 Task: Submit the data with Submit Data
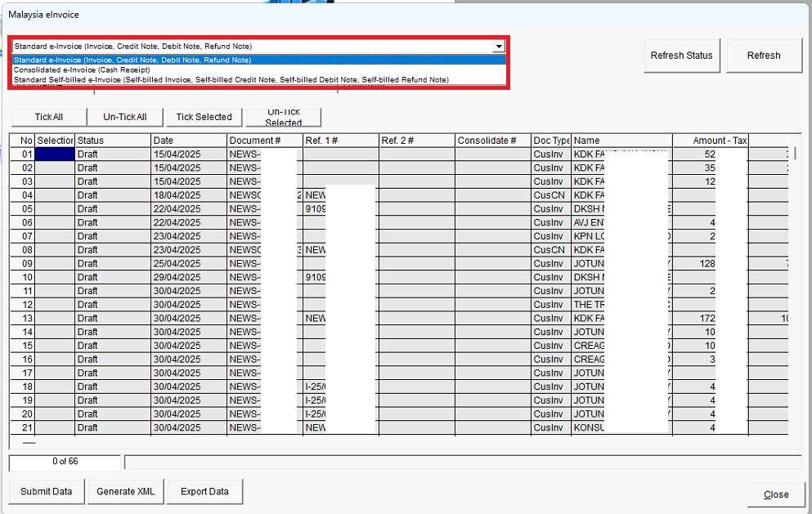[x=47, y=491]
